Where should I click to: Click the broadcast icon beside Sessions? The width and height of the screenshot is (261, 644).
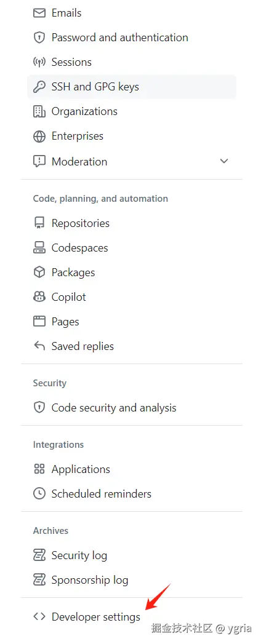pos(39,62)
